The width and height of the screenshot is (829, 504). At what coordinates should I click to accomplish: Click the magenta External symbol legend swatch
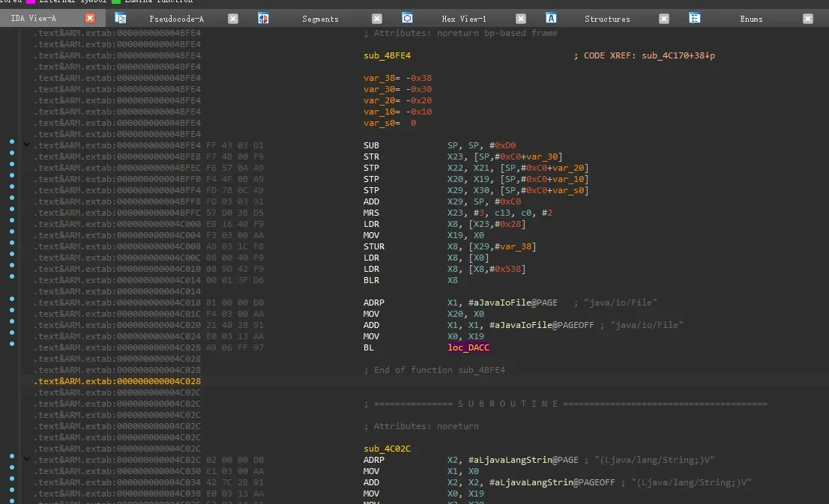point(30,1)
